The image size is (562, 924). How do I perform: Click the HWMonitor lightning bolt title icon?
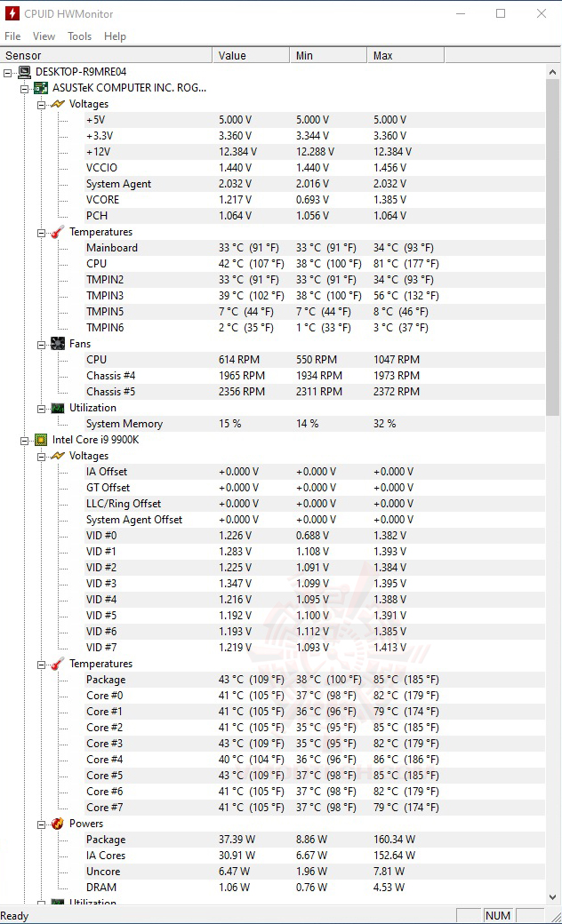click(12, 13)
